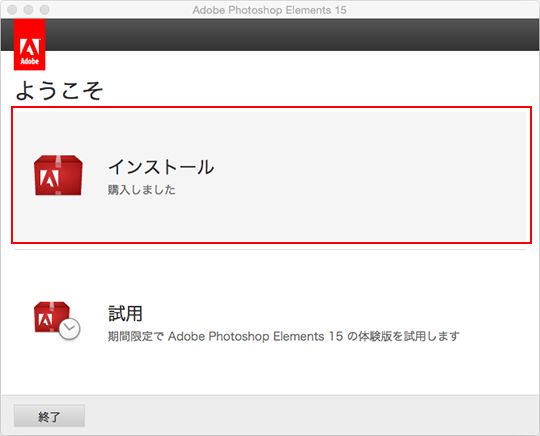Click the white A on the trial box
This screenshot has height=436, width=540.
(45, 320)
